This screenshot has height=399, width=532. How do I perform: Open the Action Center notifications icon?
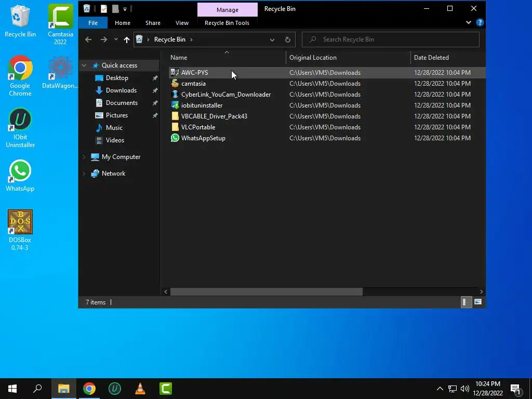[x=516, y=389]
